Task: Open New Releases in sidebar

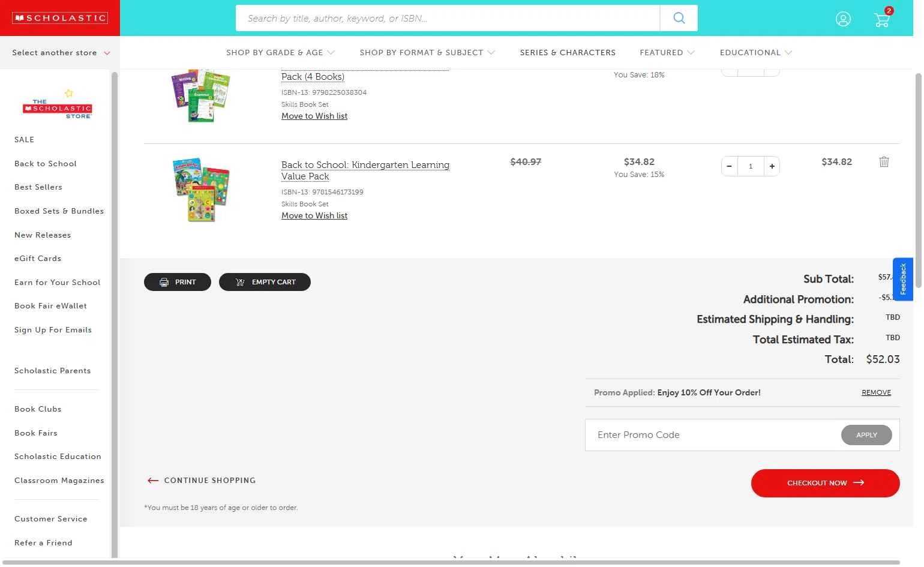Action: pos(43,235)
